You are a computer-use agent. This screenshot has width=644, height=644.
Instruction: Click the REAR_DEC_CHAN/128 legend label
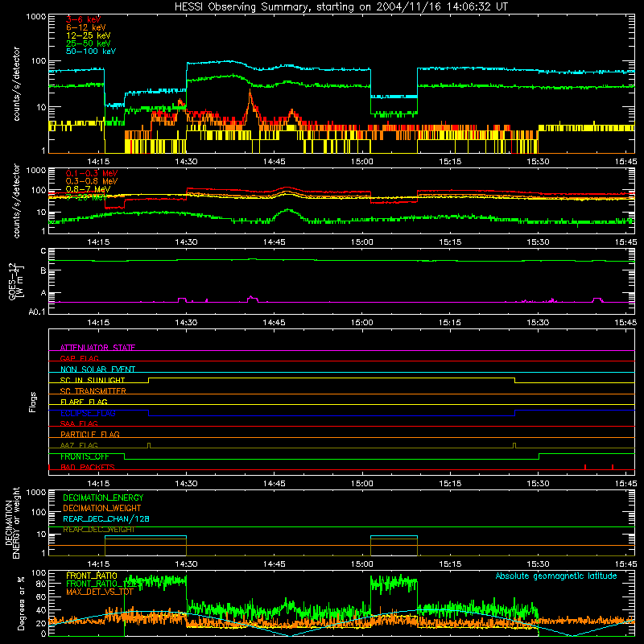pos(106,518)
